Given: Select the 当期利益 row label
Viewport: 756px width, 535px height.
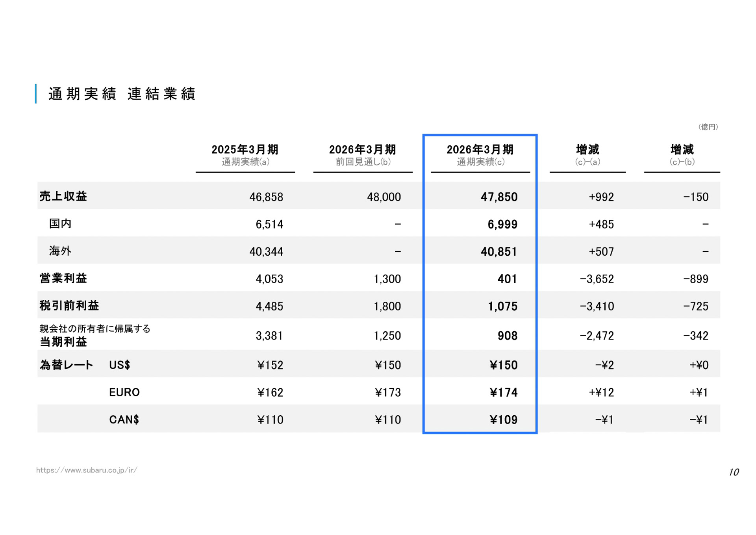Looking at the screenshot, I should 63,342.
